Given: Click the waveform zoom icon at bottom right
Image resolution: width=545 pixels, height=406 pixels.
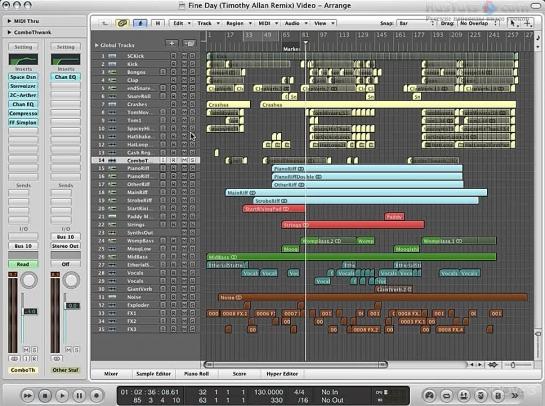Looking at the screenshot, I should coord(493,365).
